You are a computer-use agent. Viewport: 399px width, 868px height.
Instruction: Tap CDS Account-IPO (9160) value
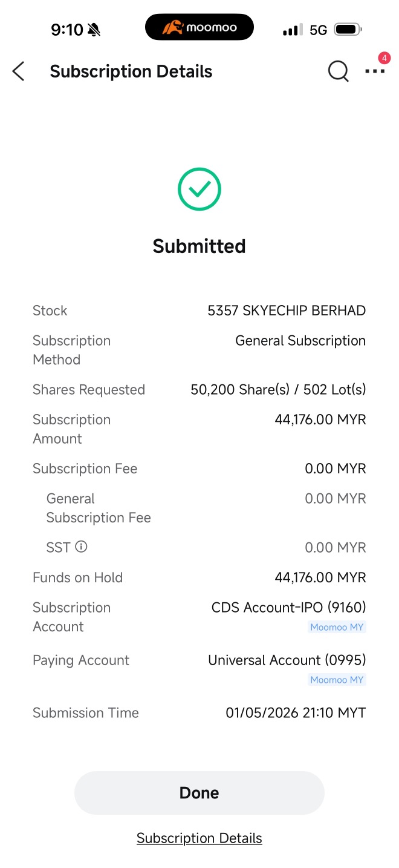pos(289,607)
